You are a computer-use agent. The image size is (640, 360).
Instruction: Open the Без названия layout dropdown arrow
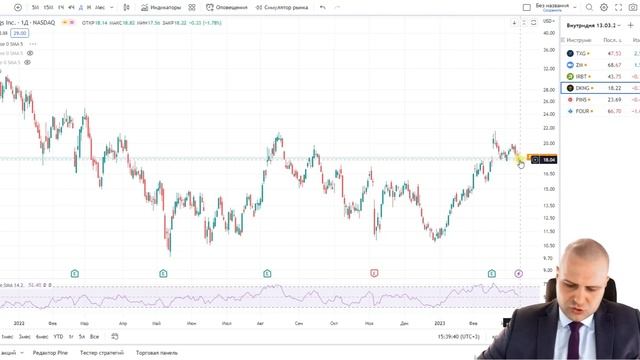tap(575, 7)
